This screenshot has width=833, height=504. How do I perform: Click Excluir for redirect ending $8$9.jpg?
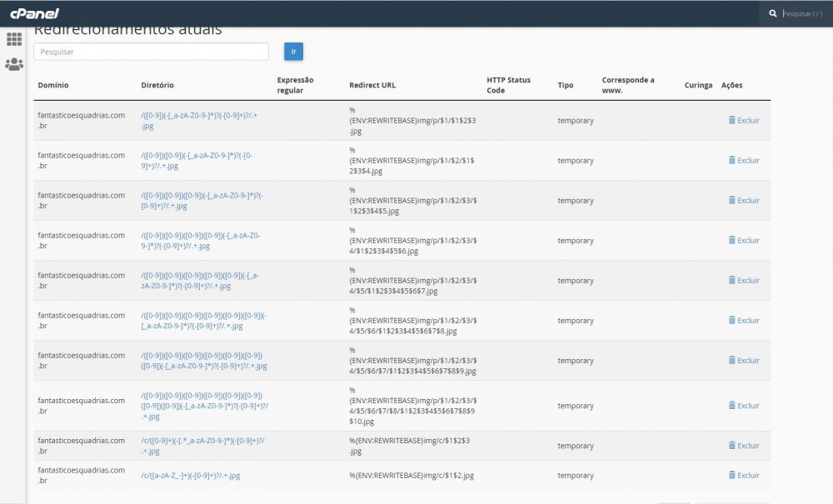[744, 361]
